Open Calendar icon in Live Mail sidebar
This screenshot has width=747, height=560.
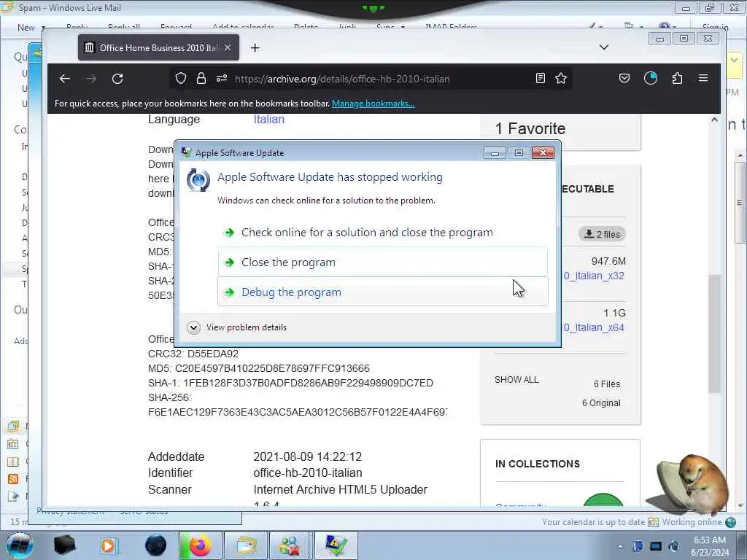[x=13, y=444]
